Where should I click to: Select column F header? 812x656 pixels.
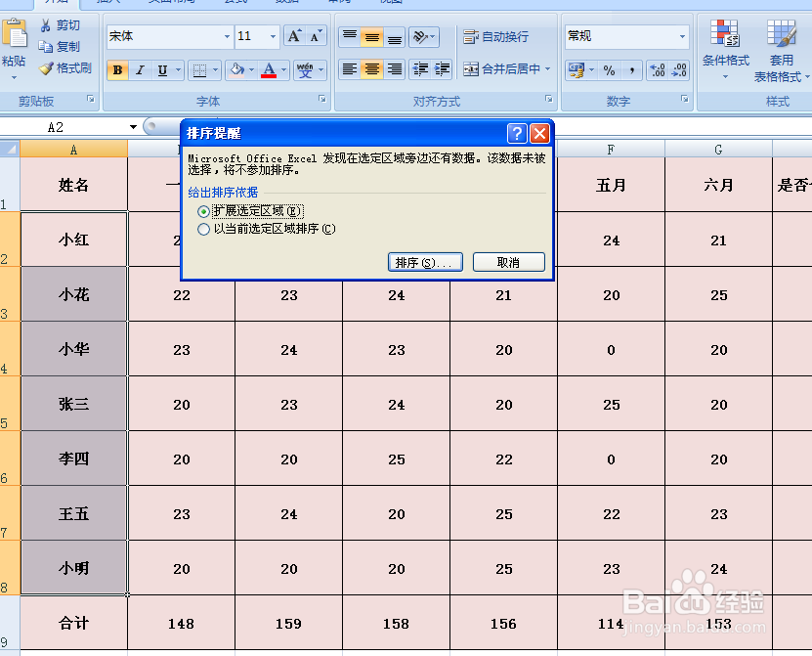[611, 150]
